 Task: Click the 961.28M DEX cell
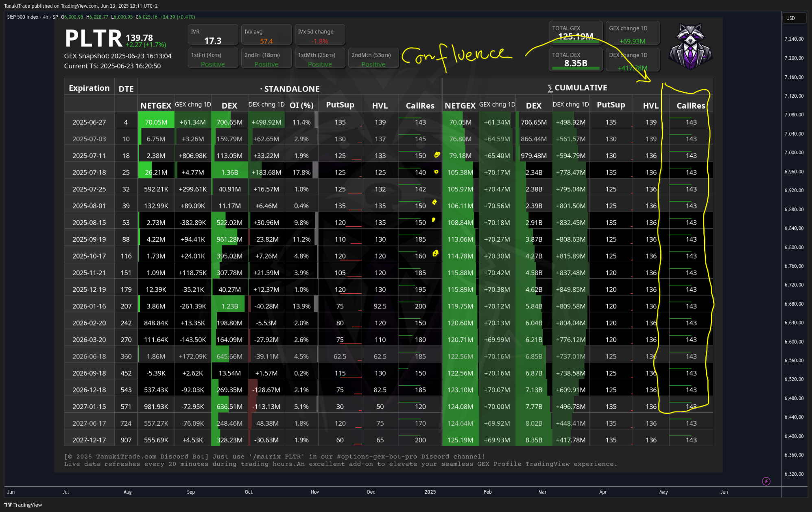click(229, 239)
